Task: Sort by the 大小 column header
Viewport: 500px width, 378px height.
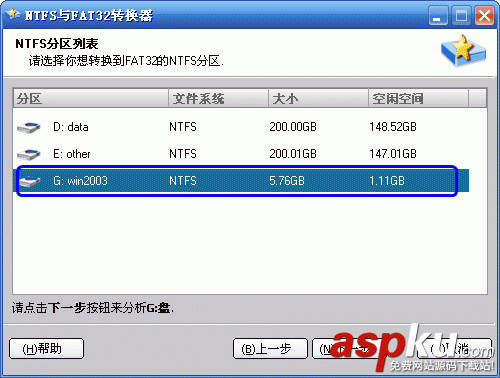Action: 318,98
